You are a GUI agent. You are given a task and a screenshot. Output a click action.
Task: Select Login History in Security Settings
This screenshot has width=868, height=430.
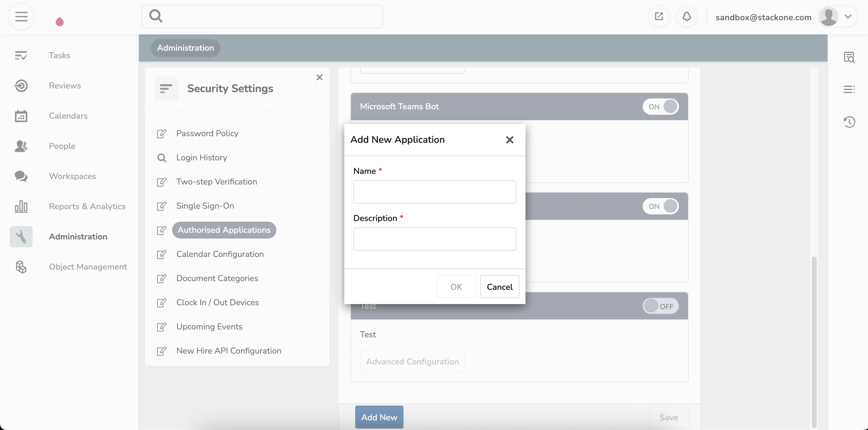(x=201, y=157)
